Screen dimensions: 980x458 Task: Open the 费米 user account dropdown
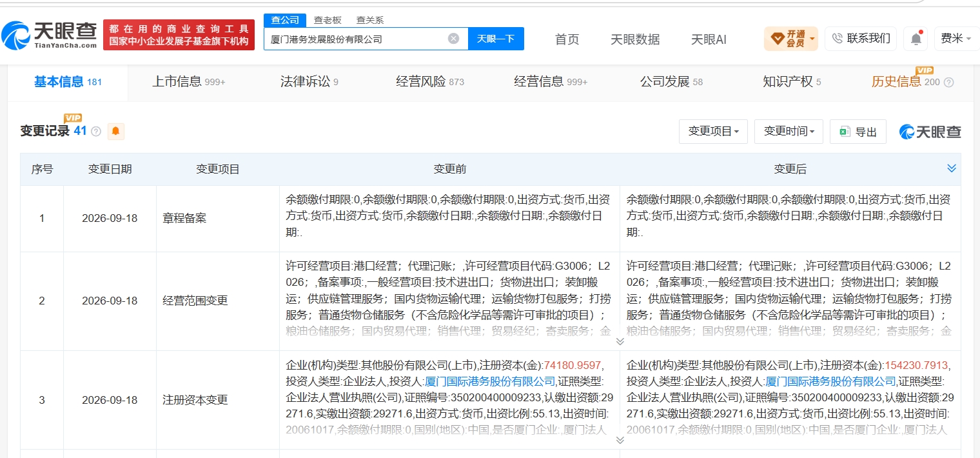click(957, 39)
